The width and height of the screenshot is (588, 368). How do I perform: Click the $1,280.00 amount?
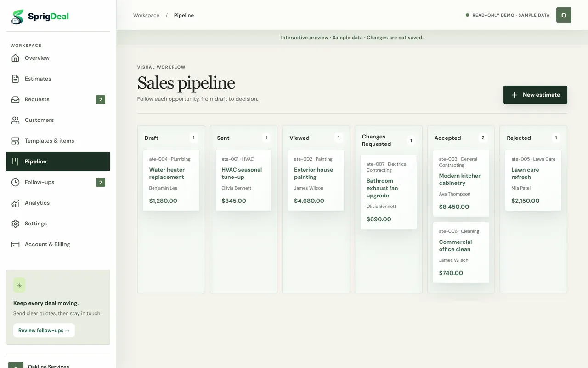pos(163,201)
